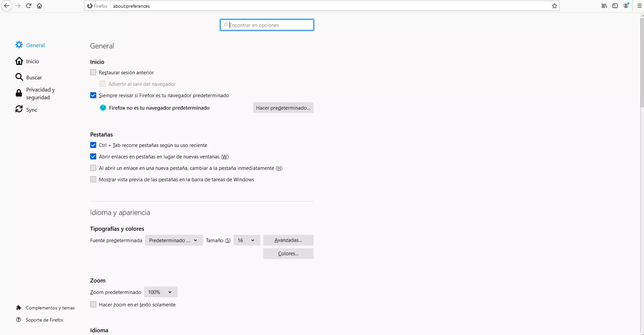Click the sad face default-browser icon
This screenshot has width=644, height=335.
point(103,108)
